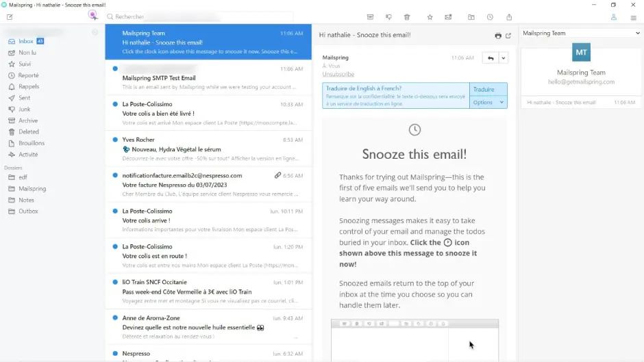
Task: Click the trash icon in toolbar
Action: click(x=407, y=17)
